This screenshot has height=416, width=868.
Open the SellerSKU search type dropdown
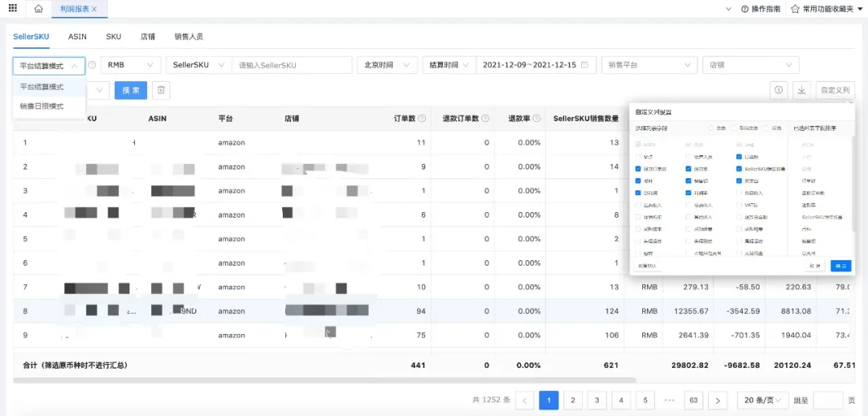(x=199, y=65)
